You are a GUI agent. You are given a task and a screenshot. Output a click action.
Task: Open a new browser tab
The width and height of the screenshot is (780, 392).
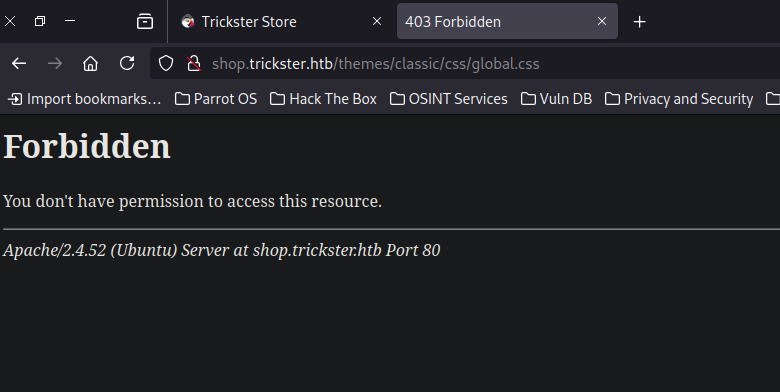pos(640,21)
